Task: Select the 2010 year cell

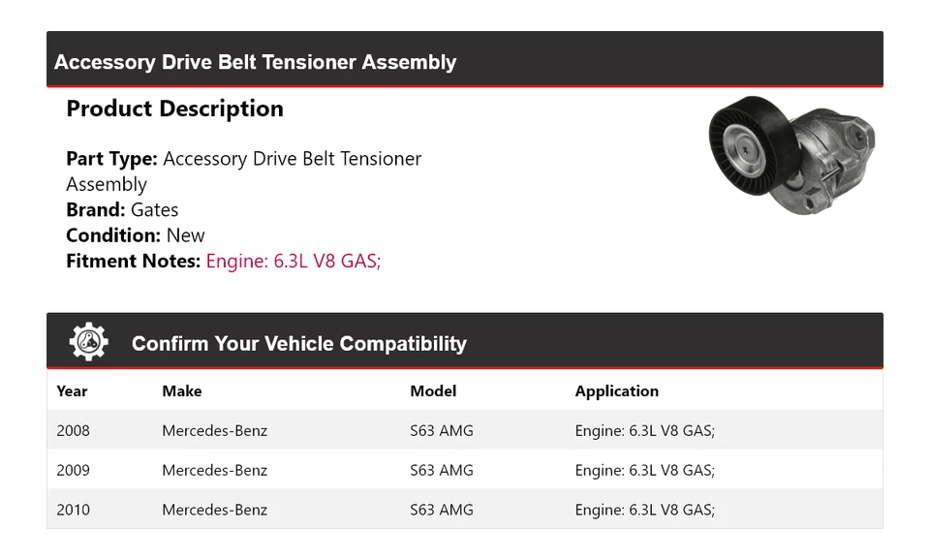Action: (x=73, y=510)
